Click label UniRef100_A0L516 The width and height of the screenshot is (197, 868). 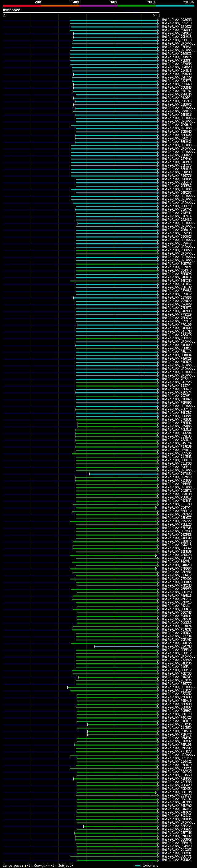click(177, 430)
